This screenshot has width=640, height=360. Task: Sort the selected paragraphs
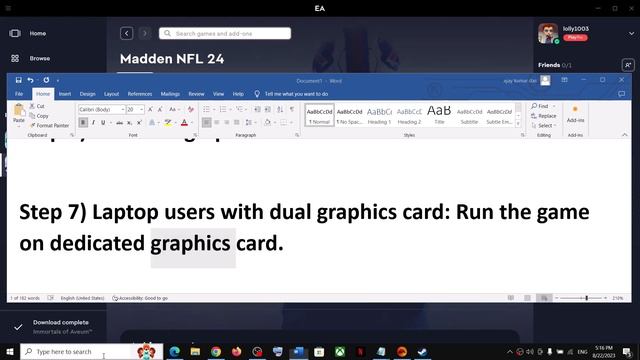click(280, 109)
